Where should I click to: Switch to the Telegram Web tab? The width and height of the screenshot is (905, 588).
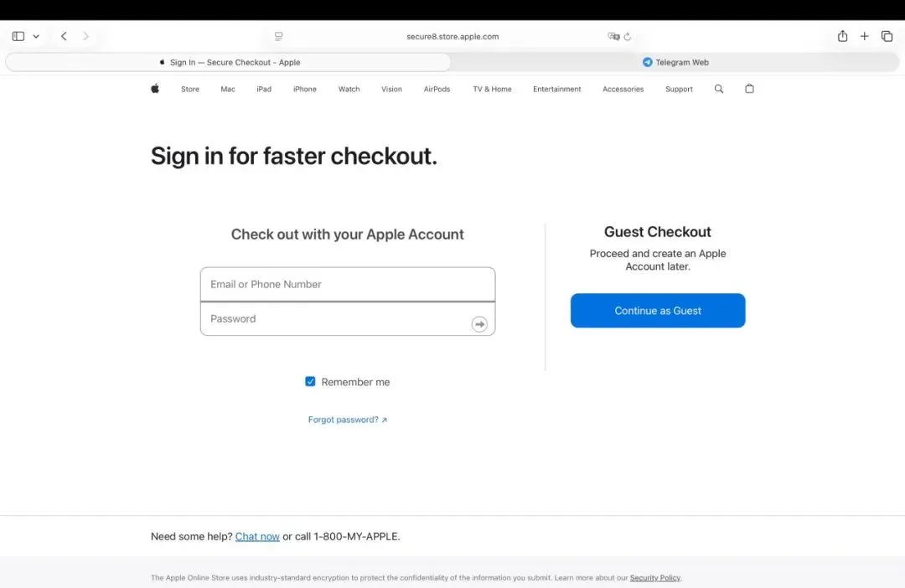675,62
